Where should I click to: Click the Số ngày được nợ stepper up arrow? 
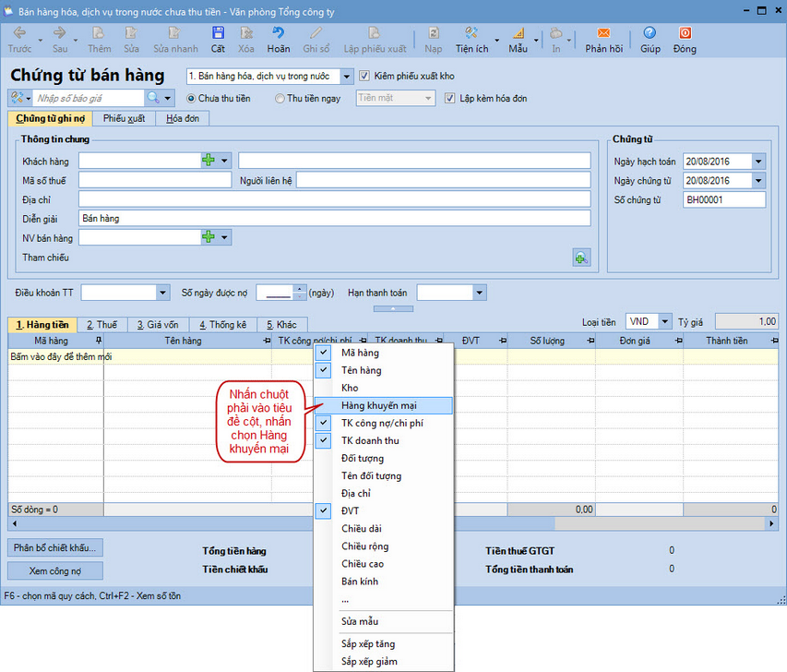pyautogui.click(x=299, y=289)
